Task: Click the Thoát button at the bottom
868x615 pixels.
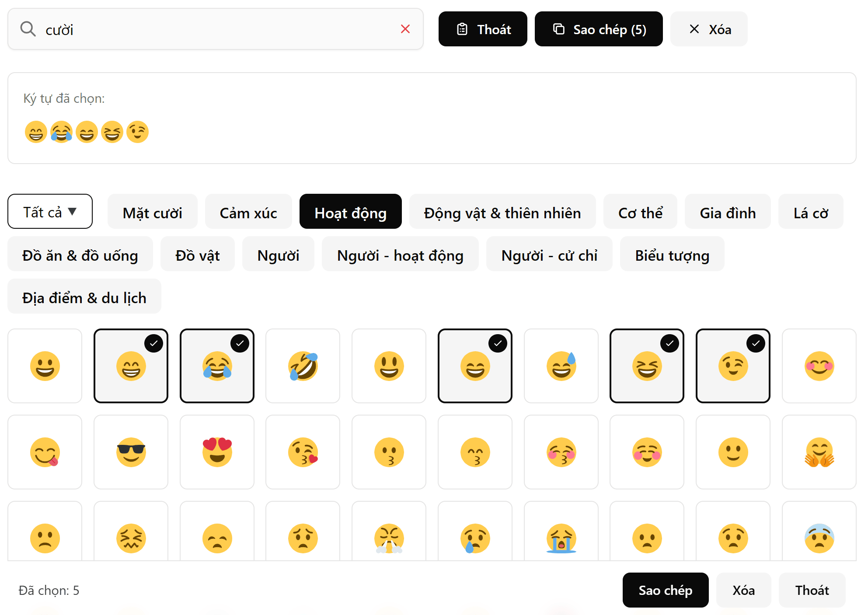Action: click(x=812, y=590)
